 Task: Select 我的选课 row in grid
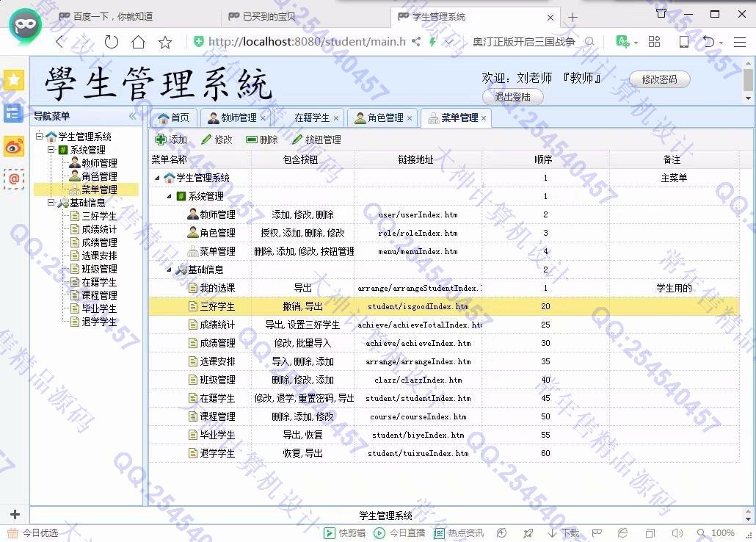click(444, 288)
